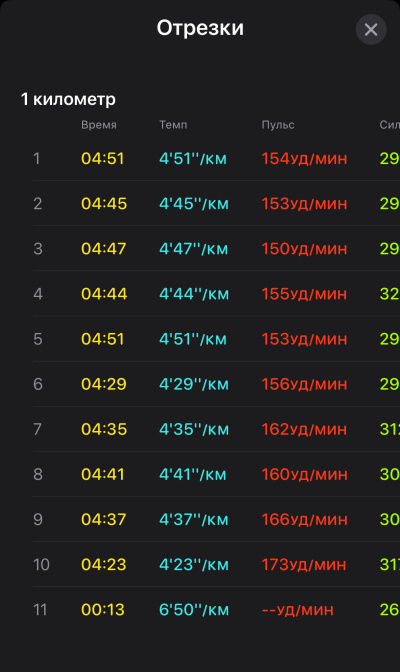The image size is (400, 672).
Task: Select the Темп column header
Action: coord(173,125)
